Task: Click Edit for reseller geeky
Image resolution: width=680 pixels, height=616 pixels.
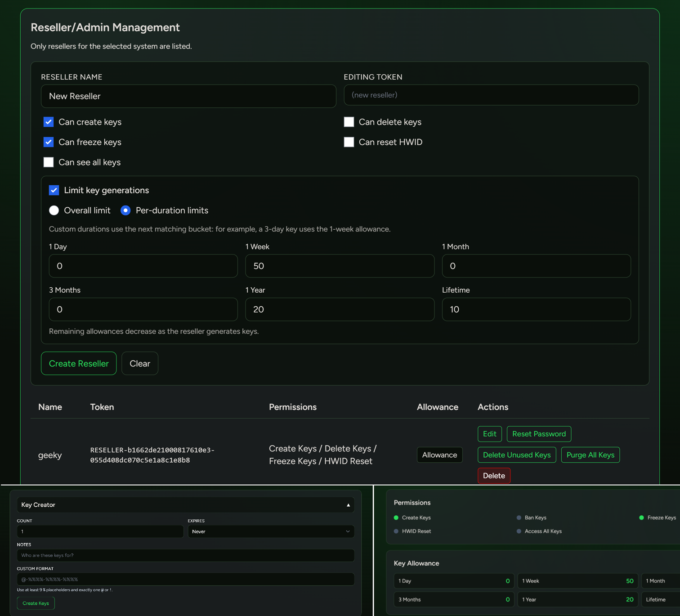Action: [x=489, y=434]
